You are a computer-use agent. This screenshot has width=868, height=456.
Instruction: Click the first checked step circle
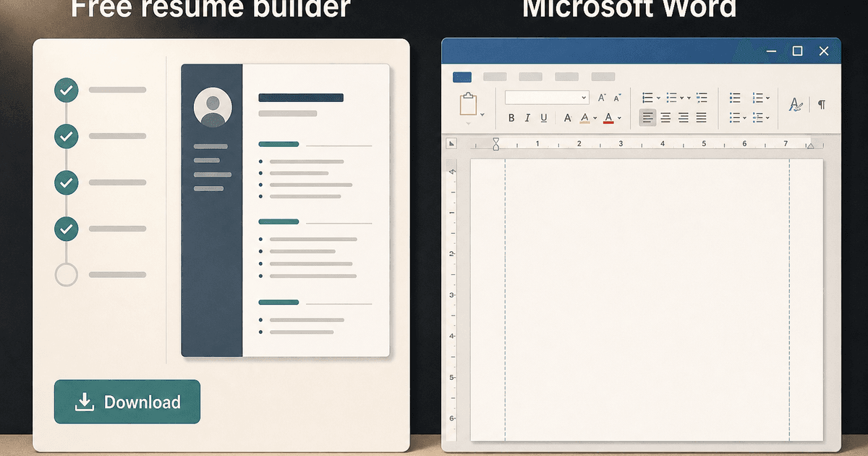pos(66,90)
